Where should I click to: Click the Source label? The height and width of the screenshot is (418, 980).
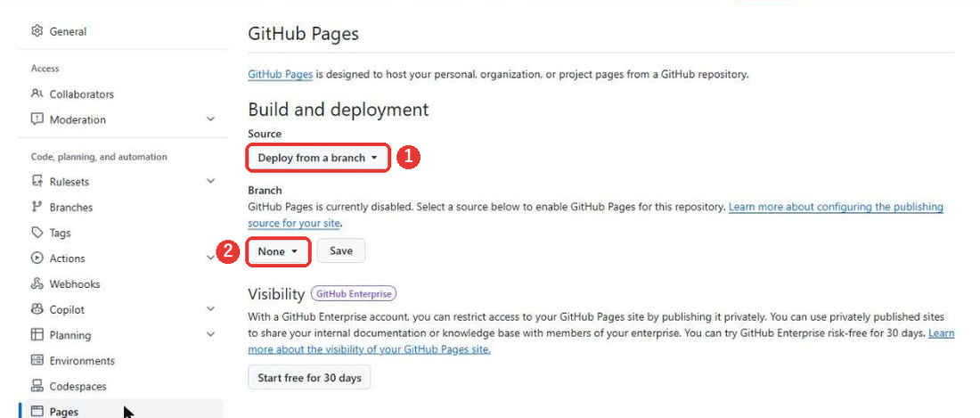point(265,134)
